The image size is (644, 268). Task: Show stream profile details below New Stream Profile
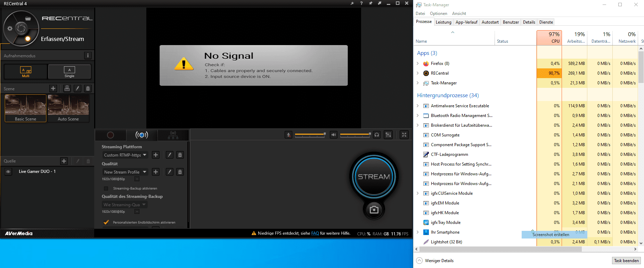click(x=137, y=179)
